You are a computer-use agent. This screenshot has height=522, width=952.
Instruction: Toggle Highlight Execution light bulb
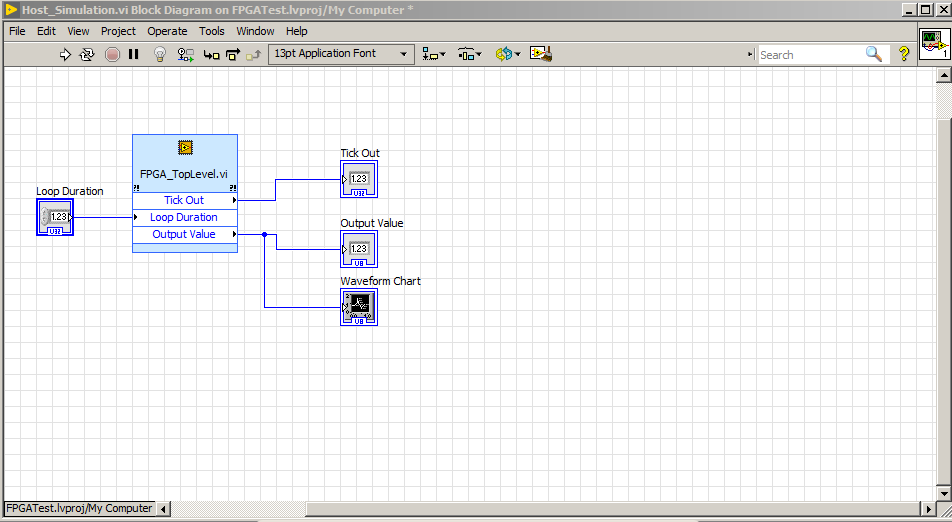pos(159,54)
